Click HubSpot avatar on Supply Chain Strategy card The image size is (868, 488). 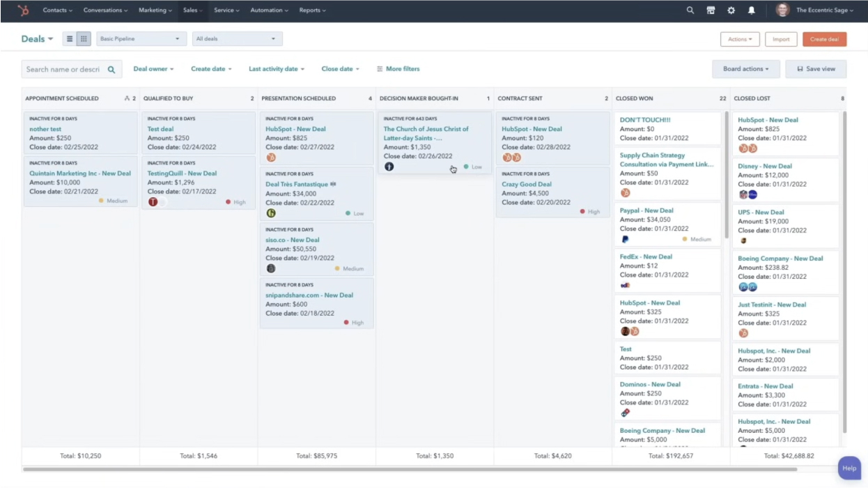[625, 193]
